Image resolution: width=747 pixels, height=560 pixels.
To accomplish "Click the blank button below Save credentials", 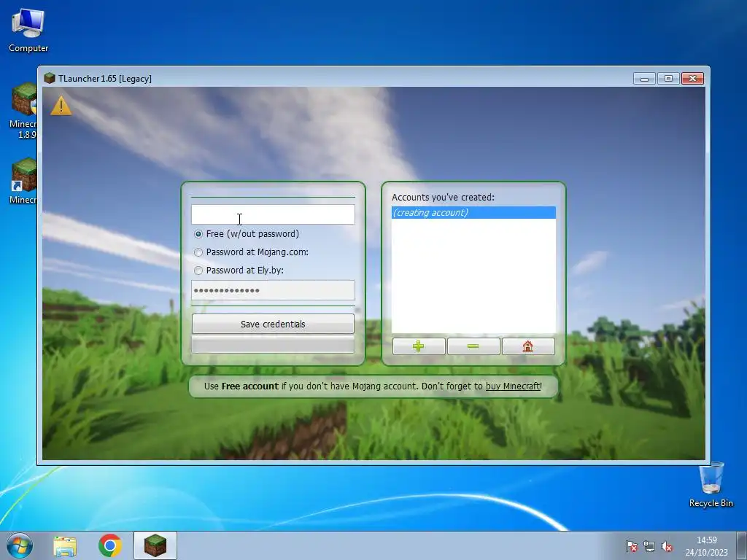I will click(x=273, y=344).
